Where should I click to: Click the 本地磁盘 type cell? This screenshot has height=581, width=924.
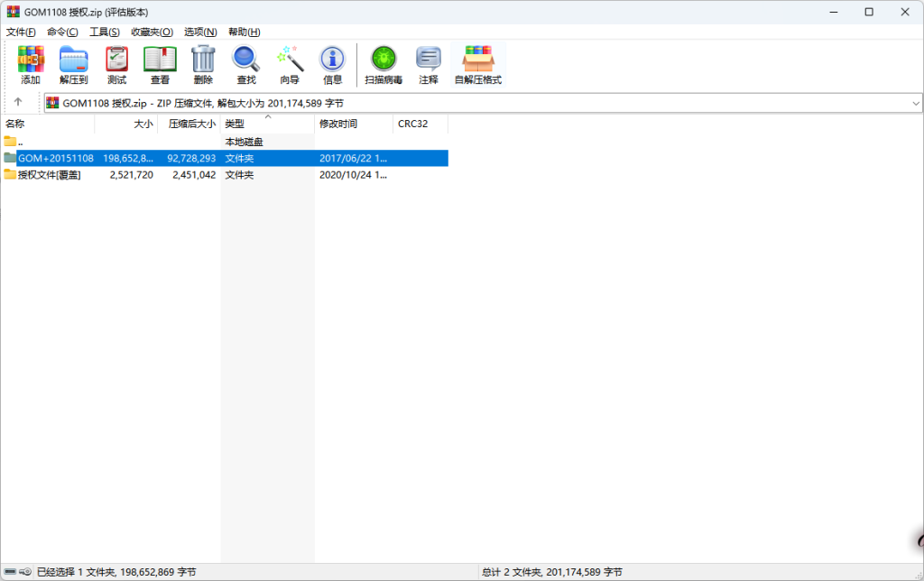coord(244,142)
